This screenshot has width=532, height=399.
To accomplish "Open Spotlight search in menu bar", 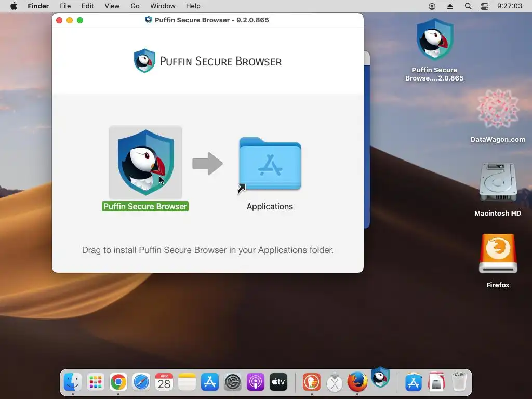I will pyautogui.click(x=468, y=6).
